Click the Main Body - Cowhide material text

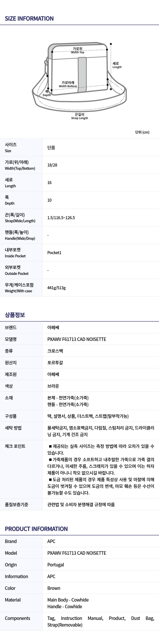coord(68,600)
